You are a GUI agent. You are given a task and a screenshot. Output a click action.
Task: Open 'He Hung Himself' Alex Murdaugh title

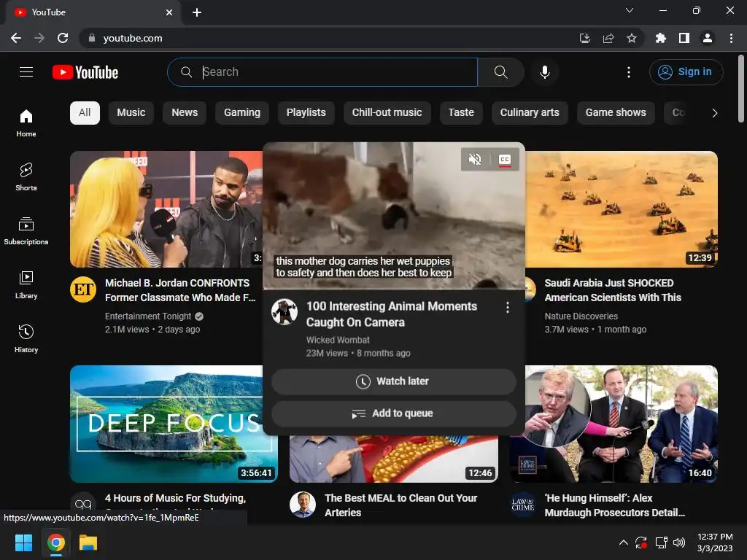(614, 505)
